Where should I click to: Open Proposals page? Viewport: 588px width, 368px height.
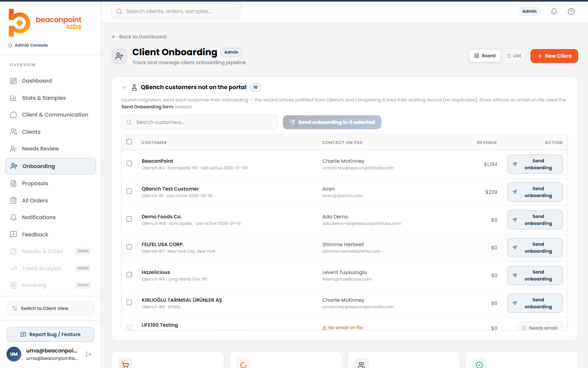(51, 184)
